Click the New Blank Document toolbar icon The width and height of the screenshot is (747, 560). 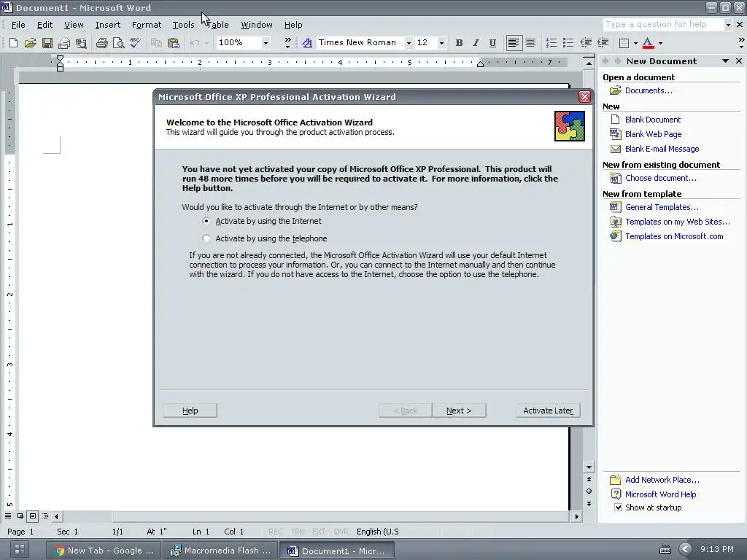(x=13, y=43)
